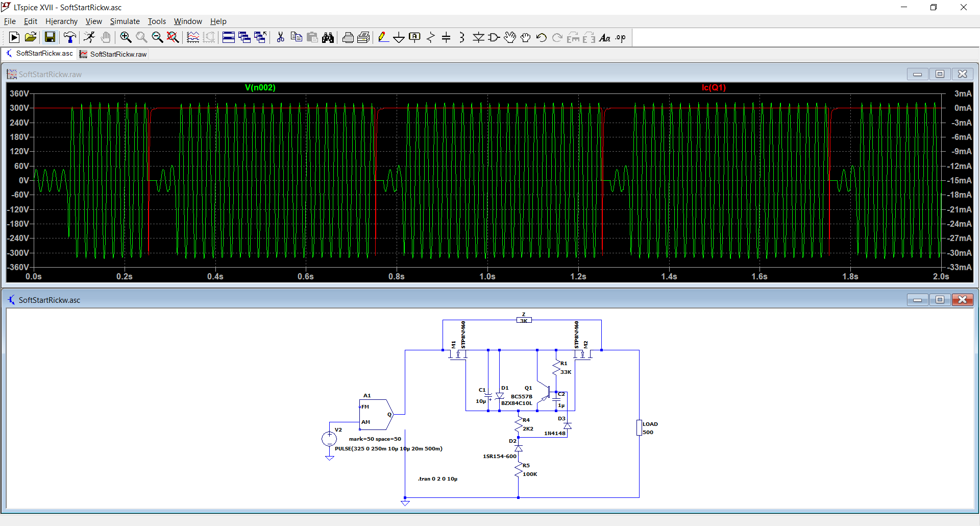Click the Draw Wire pencil tool
980x526 pixels.
point(383,37)
